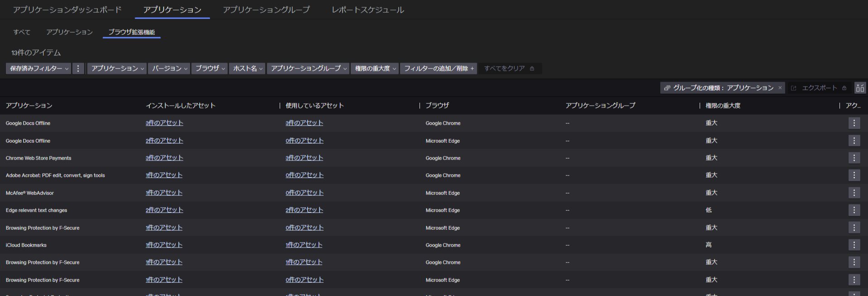
Task: Open actions menu for Adobe Acrobat row
Action: tap(854, 175)
